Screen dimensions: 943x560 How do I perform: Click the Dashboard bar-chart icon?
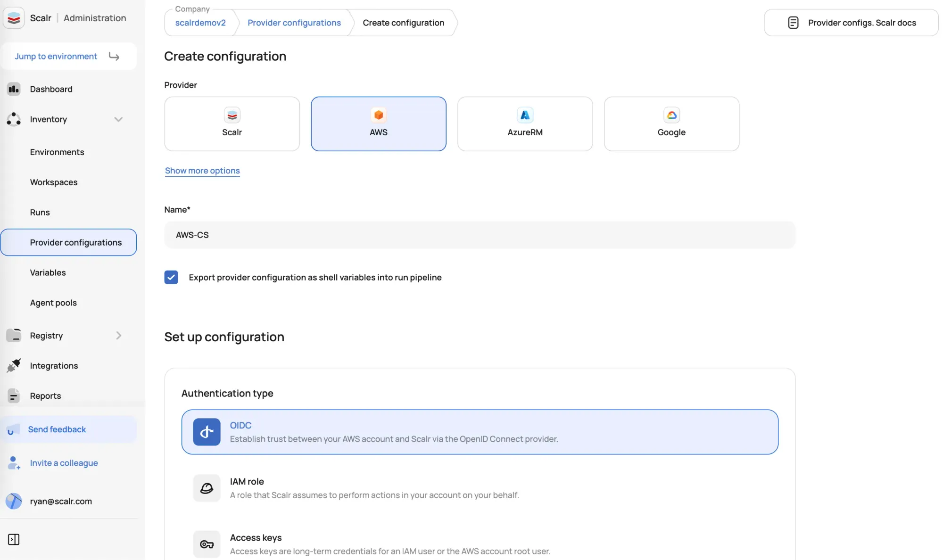pyautogui.click(x=14, y=89)
